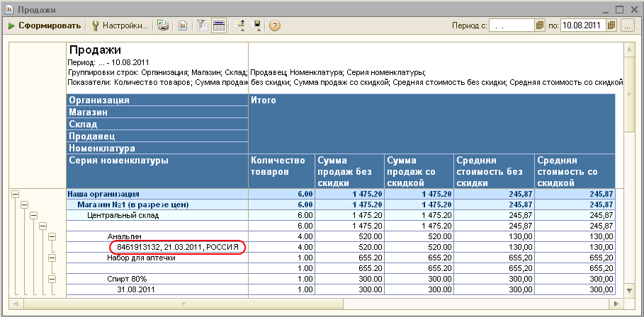Viewport: 644px width, 317px height.
Task: Click the ellipsis period selection button
Action: click(627, 26)
